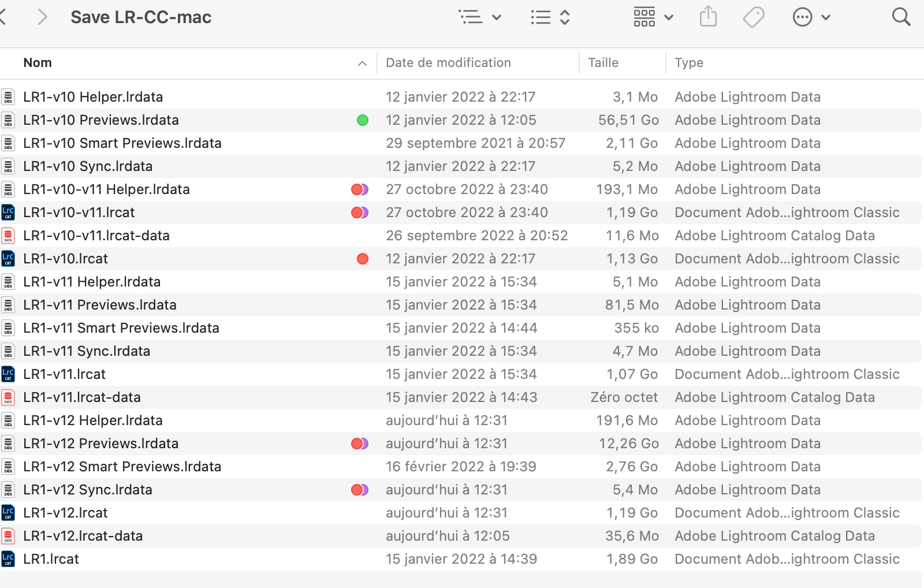Click red-purple tags on LR1-v10-v11 Helper.lrdata
The height and width of the screenshot is (588, 924).
[x=360, y=189]
